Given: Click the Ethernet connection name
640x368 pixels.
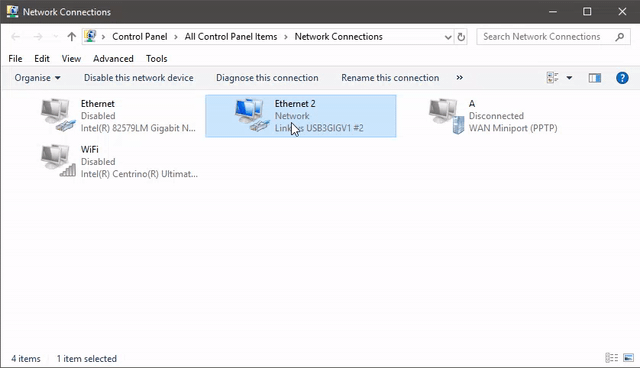Looking at the screenshot, I should point(98,104).
